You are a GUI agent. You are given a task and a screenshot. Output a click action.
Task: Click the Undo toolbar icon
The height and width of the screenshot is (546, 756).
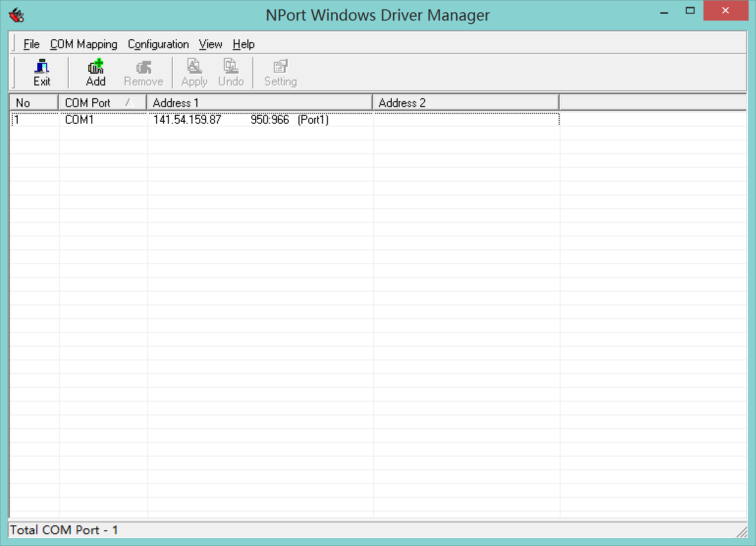[231, 73]
